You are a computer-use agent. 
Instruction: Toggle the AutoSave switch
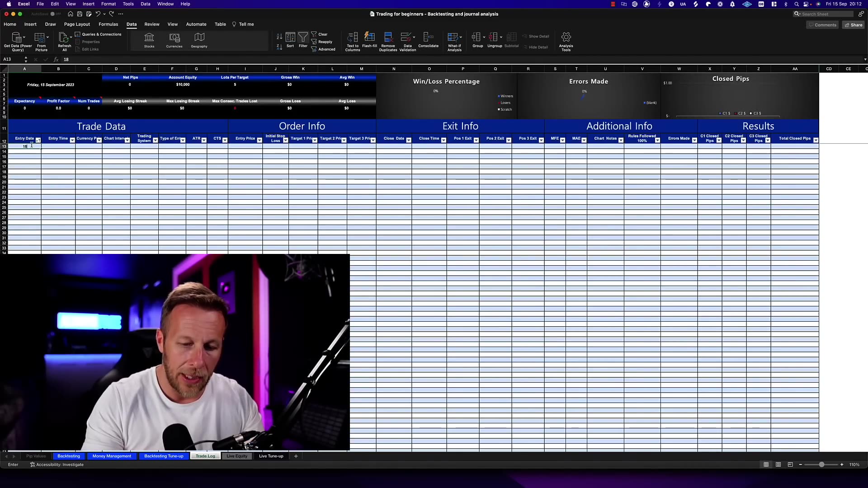point(55,14)
